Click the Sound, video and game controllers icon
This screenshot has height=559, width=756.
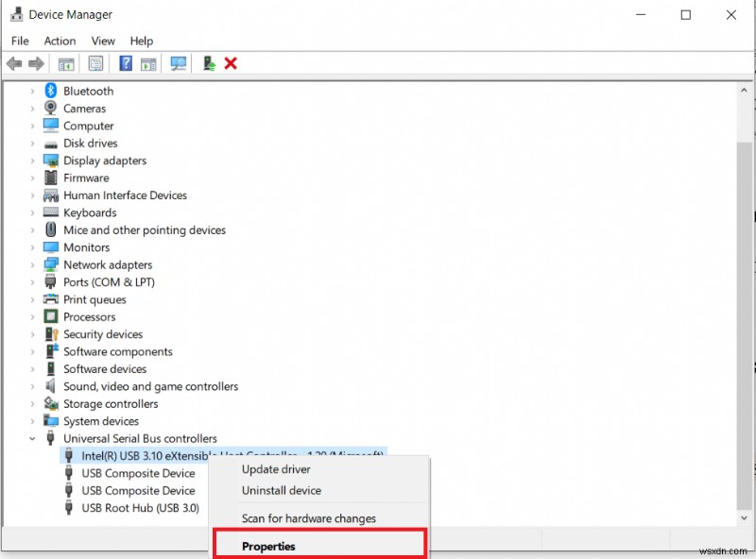tap(51, 386)
